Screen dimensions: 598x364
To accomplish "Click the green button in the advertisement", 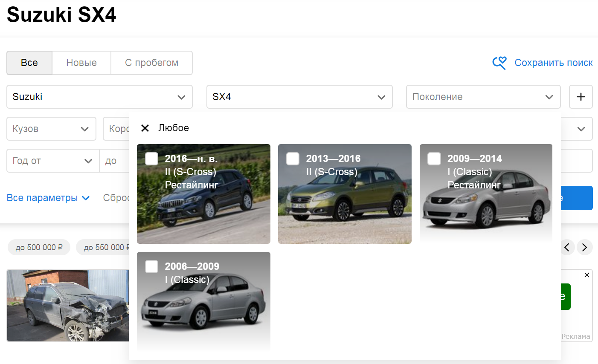I will (566, 297).
